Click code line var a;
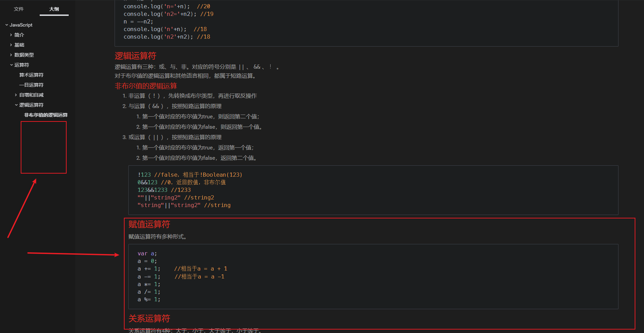 pyautogui.click(x=147, y=254)
